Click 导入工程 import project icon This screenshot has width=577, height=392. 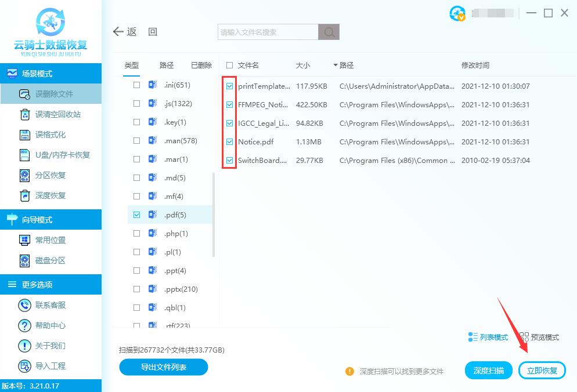click(24, 366)
